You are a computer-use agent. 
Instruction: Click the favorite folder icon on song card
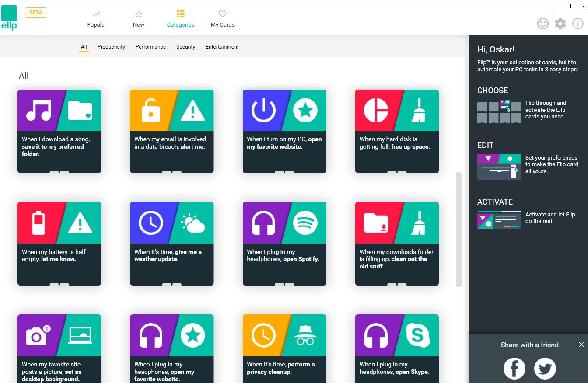(x=80, y=111)
